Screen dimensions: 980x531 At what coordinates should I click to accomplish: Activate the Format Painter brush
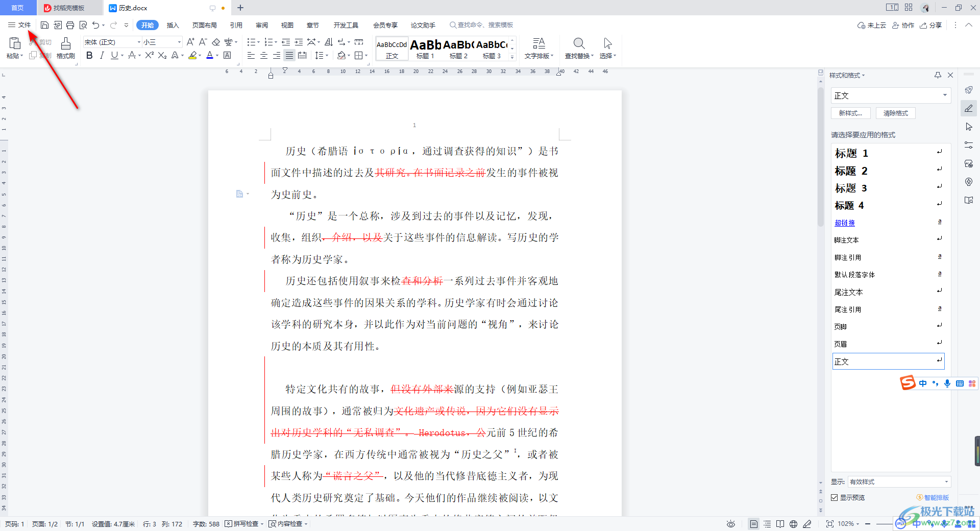coord(66,48)
